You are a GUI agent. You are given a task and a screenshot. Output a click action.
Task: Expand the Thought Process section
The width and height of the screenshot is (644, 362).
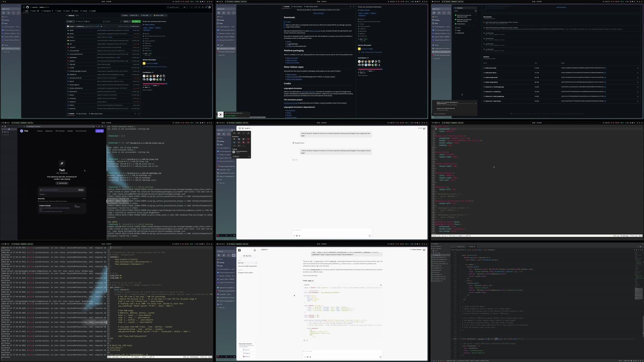[x=298, y=143]
